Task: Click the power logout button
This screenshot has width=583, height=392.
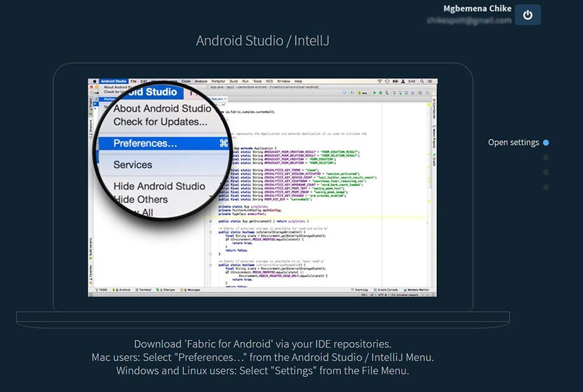Action: pos(527,15)
